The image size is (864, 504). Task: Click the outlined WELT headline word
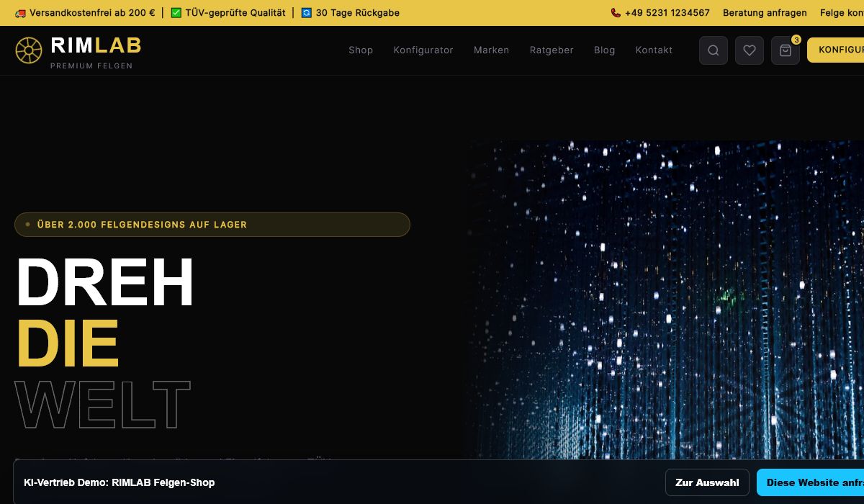click(103, 406)
